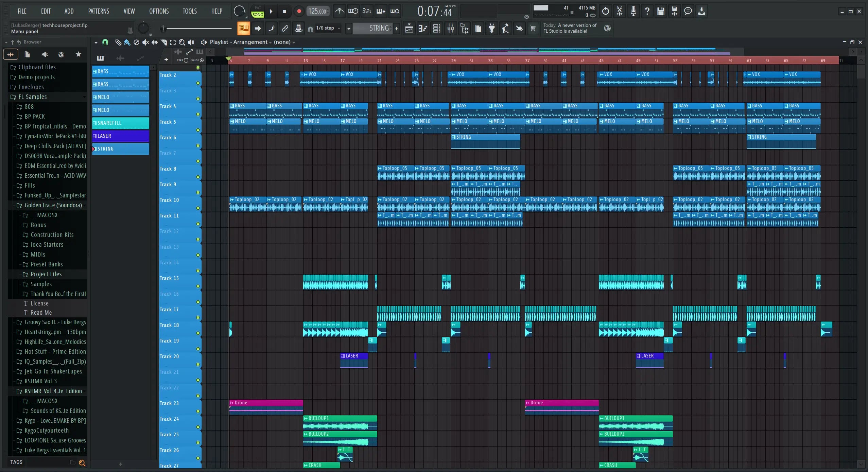868x472 pixels.
Task: Open the channel rack icon
Action: click(437, 29)
